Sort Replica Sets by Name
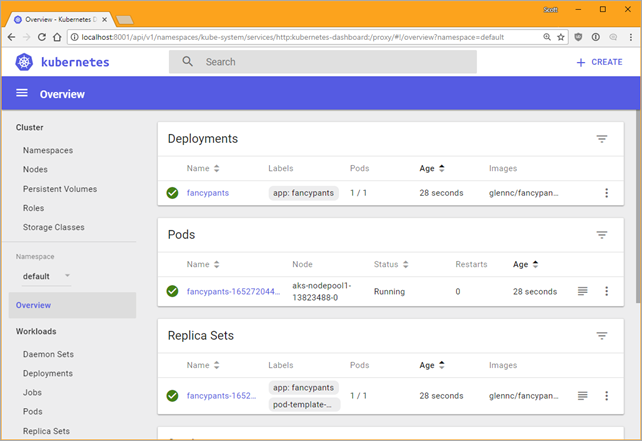Image resolution: width=642 pixels, height=441 pixels. 203,365
